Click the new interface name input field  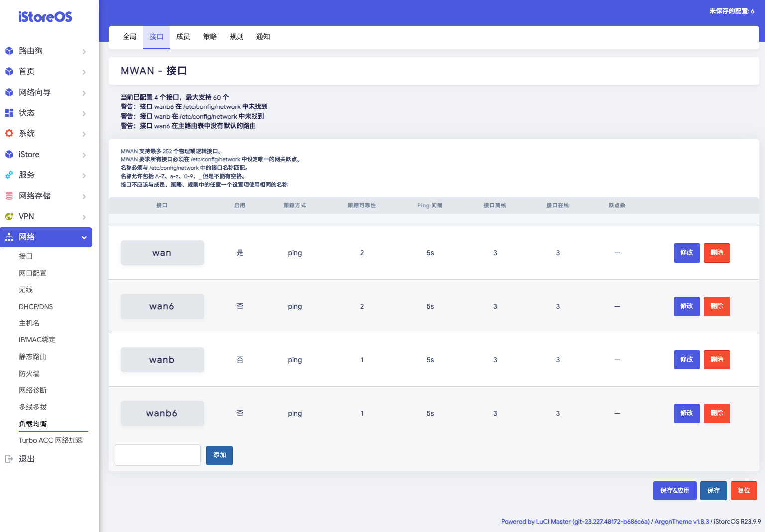pyautogui.click(x=157, y=455)
